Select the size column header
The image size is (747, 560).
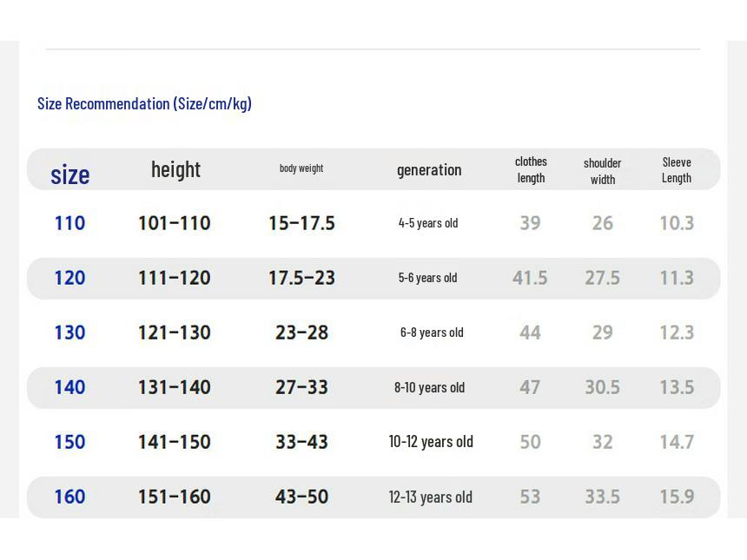pyautogui.click(x=70, y=175)
